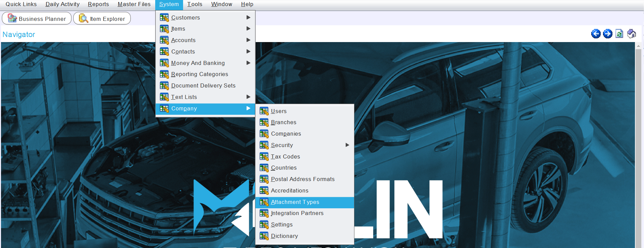Click the icon beside Postal Address Formats
644x248 pixels.
tap(264, 179)
